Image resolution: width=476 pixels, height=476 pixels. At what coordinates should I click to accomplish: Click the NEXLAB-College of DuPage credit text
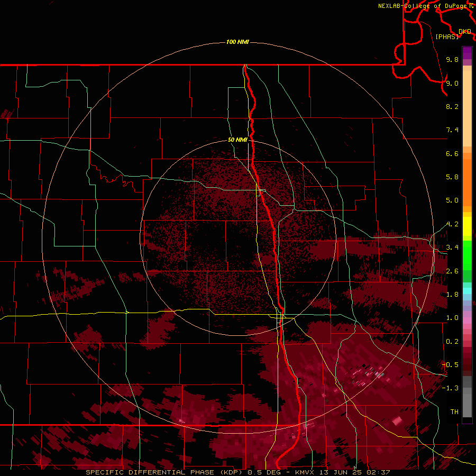(x=423, y=6)
